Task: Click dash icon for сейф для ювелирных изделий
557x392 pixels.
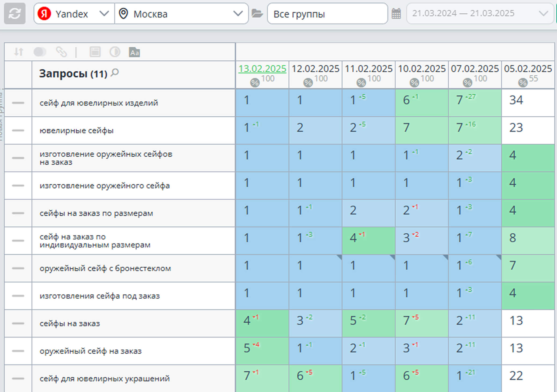Action: (x=18, y=103)
